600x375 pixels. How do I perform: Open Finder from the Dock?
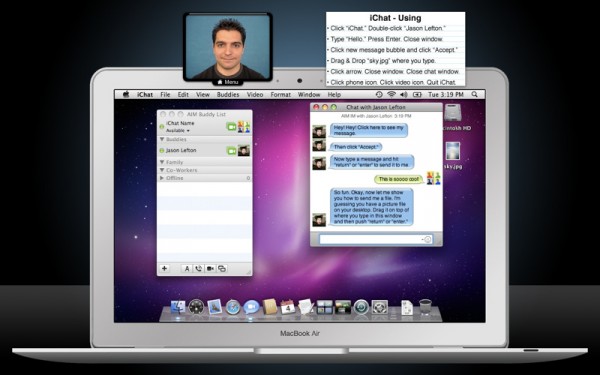pyautogui.click(x=178, y=307)
